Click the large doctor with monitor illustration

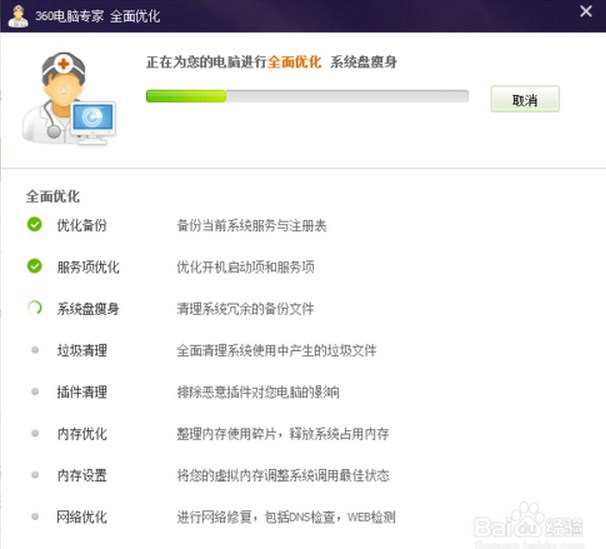(x=68, y=98)
